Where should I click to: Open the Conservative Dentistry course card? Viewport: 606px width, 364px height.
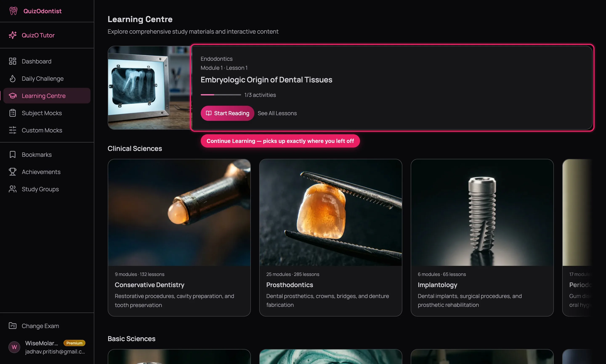point(179,237)
